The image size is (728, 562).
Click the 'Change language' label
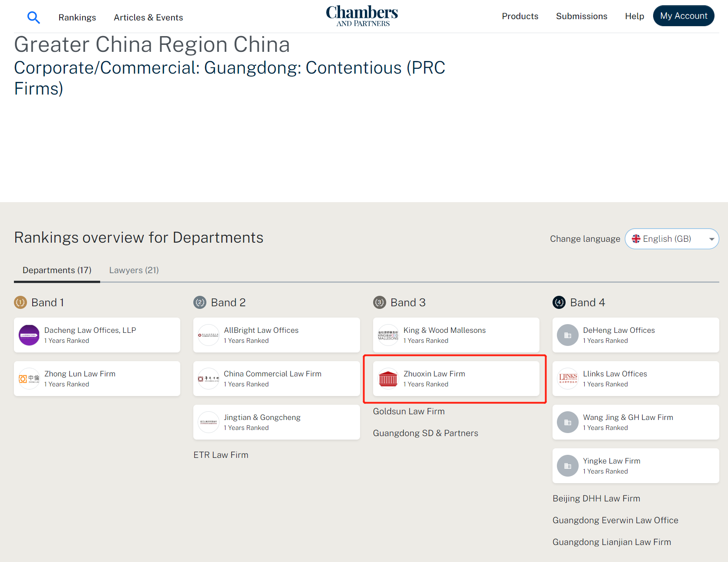pos(585,239)
